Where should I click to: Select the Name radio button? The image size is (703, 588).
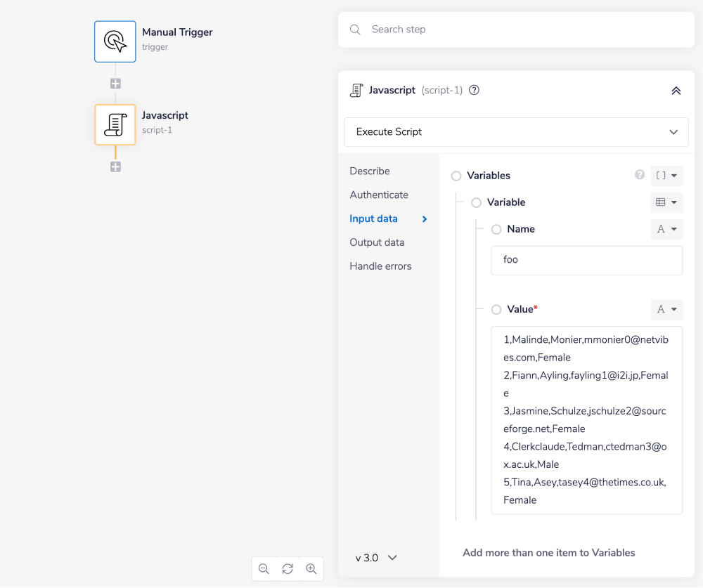(496, 229)
